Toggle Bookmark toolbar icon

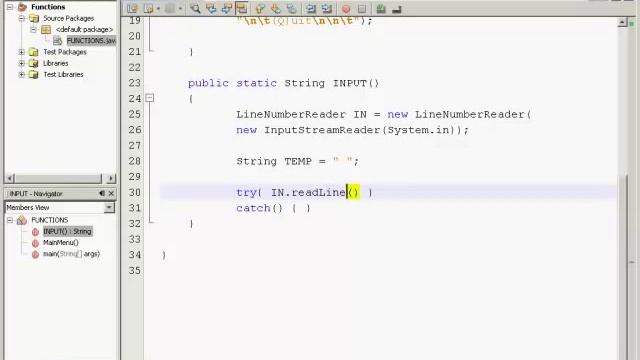(291, 9)
